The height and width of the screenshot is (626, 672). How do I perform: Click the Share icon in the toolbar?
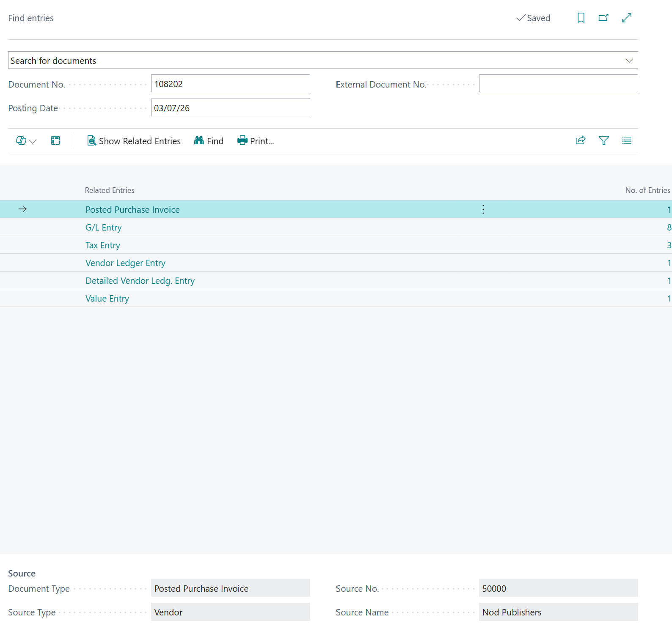pyautogui.click(x=581, y=140)
